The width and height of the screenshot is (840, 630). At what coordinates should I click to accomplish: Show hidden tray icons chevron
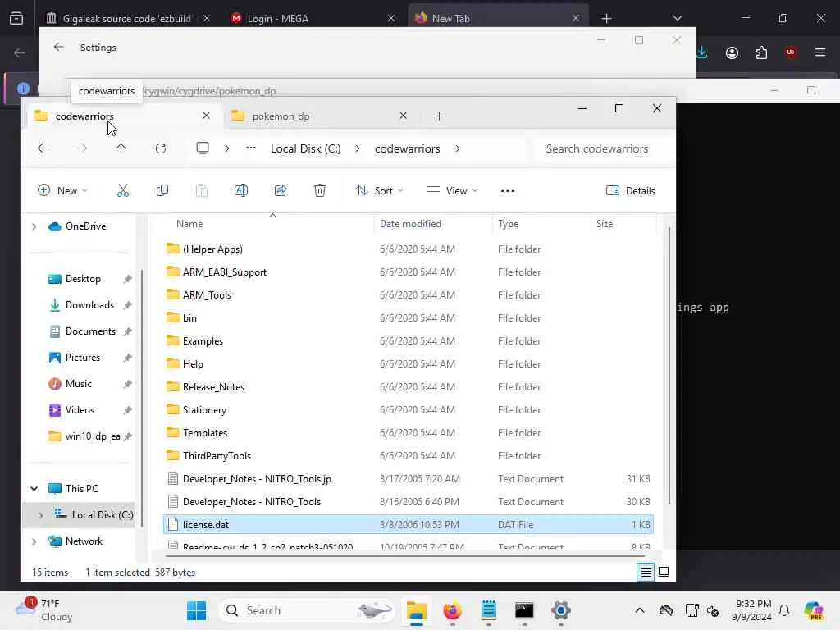coord(640,610)
